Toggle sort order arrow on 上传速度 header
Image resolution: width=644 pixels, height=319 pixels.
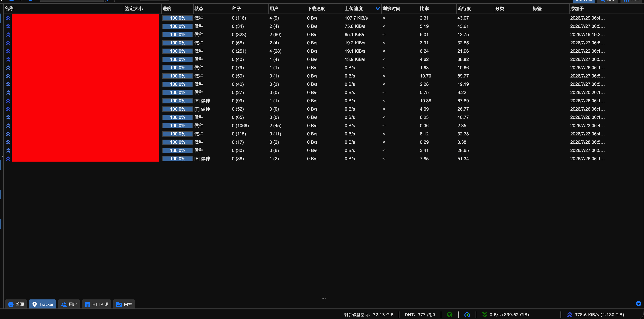coord(377,8)
